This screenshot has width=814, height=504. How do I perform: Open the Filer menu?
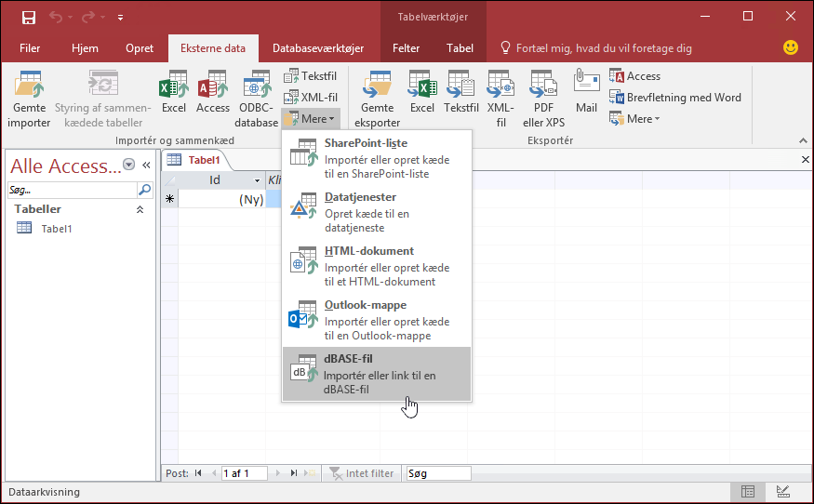tap(30, 48)
